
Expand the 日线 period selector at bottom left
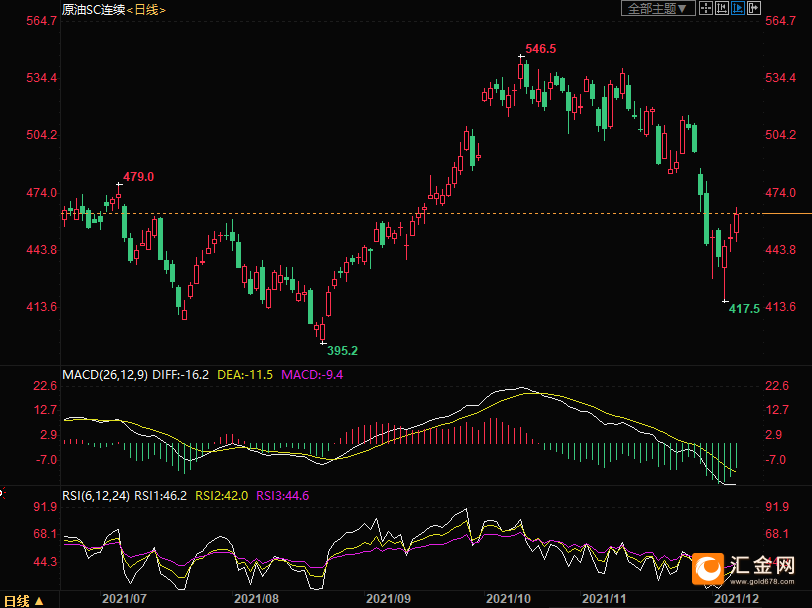tap(22, 600)
